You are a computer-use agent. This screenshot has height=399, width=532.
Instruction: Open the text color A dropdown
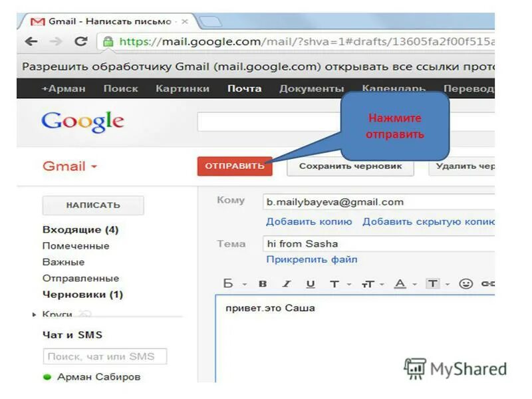(405, 284)
